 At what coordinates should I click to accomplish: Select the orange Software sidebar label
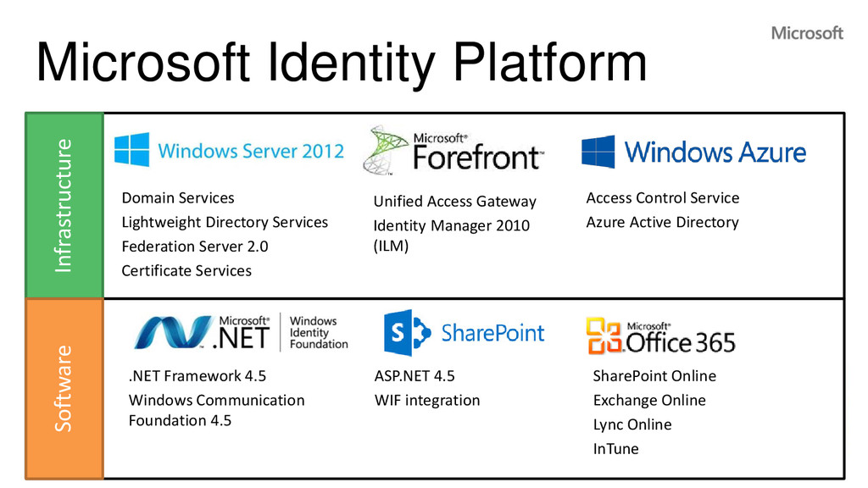pyautogui.click(x=64, y=388)
